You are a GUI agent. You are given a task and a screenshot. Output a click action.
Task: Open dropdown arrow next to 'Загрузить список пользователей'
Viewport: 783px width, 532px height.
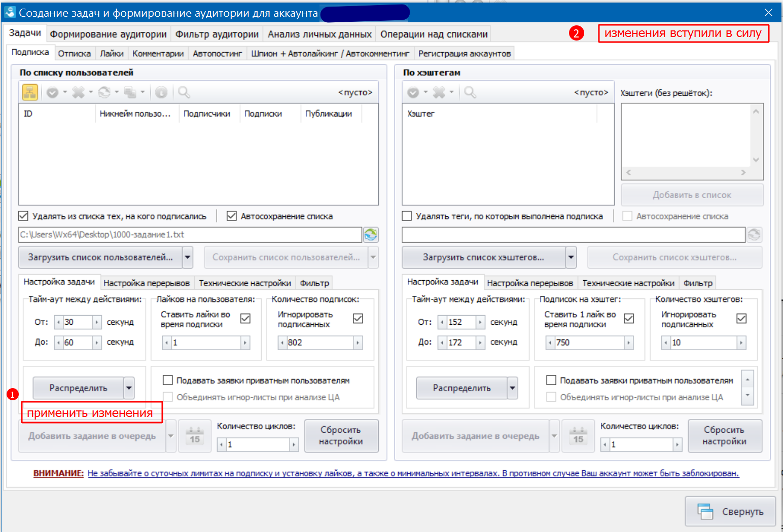[188, 257]
